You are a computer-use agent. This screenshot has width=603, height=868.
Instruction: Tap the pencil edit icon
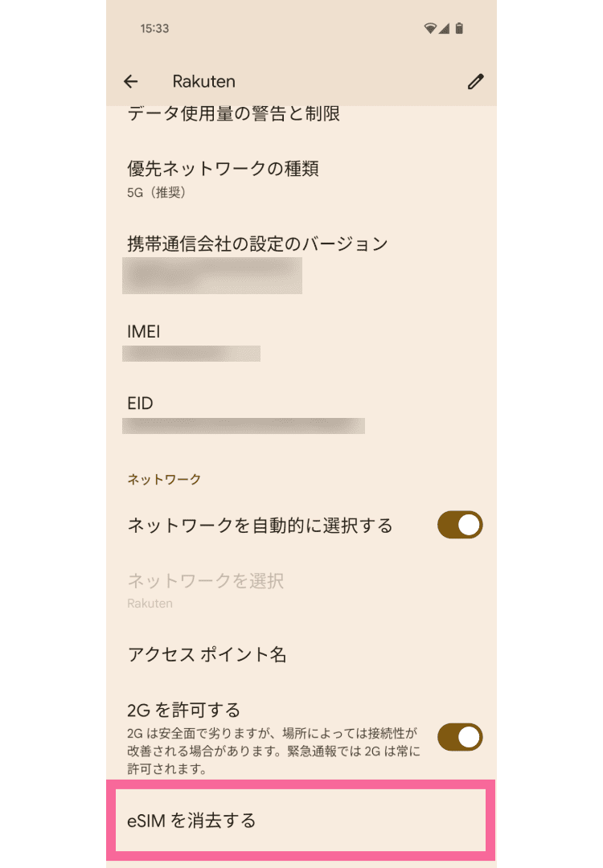pos(476,81)
